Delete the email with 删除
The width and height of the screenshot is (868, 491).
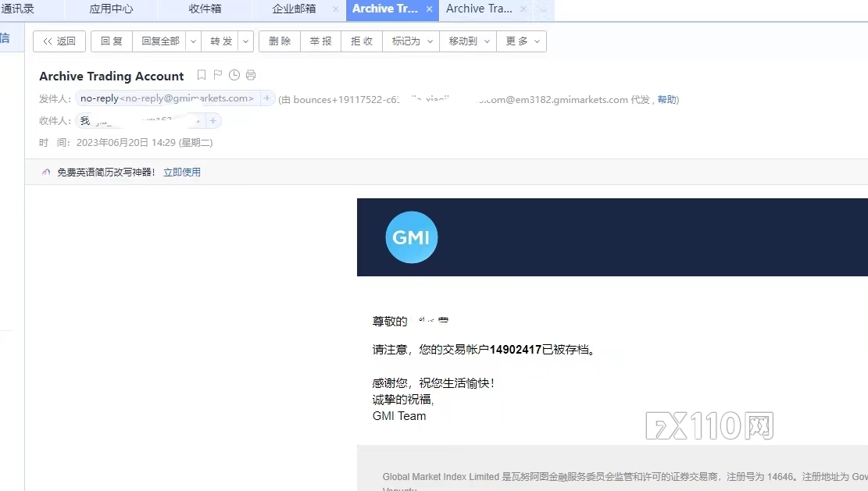pyautogui.click(x=280, y=41)
